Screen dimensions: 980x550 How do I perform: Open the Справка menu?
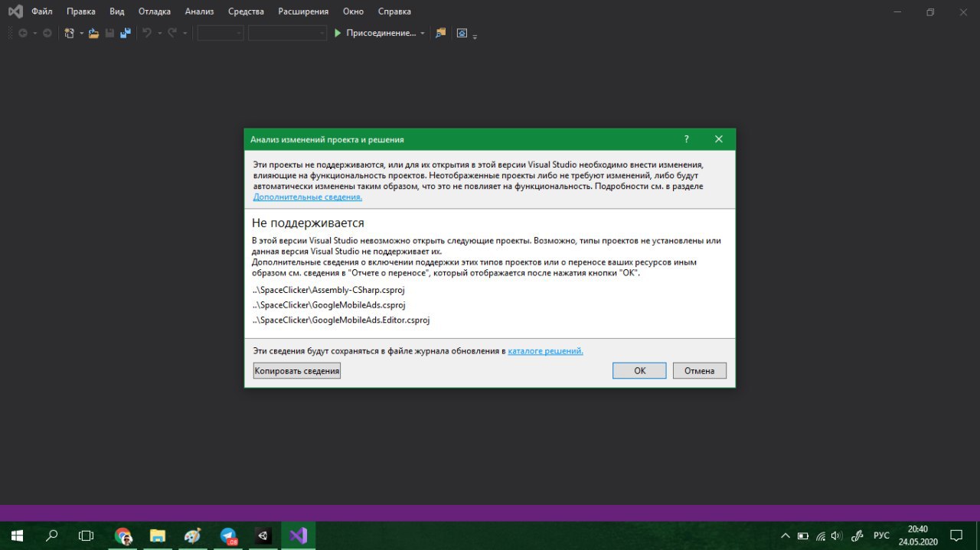click(394, 11)
